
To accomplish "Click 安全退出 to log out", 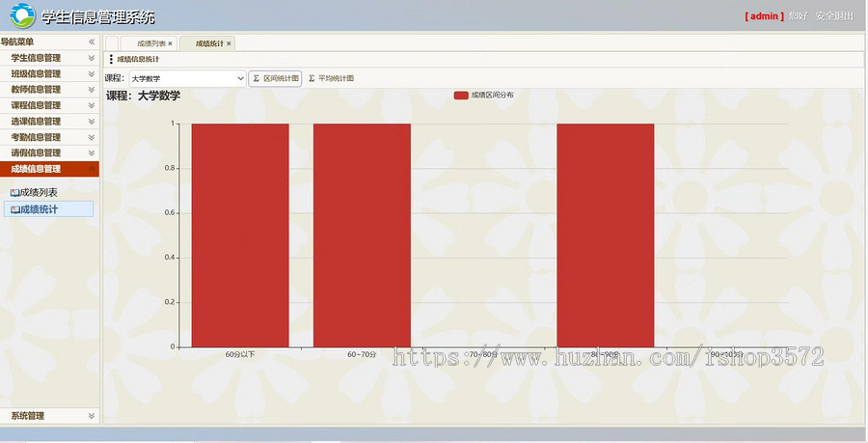I will [x=834, y=16].
